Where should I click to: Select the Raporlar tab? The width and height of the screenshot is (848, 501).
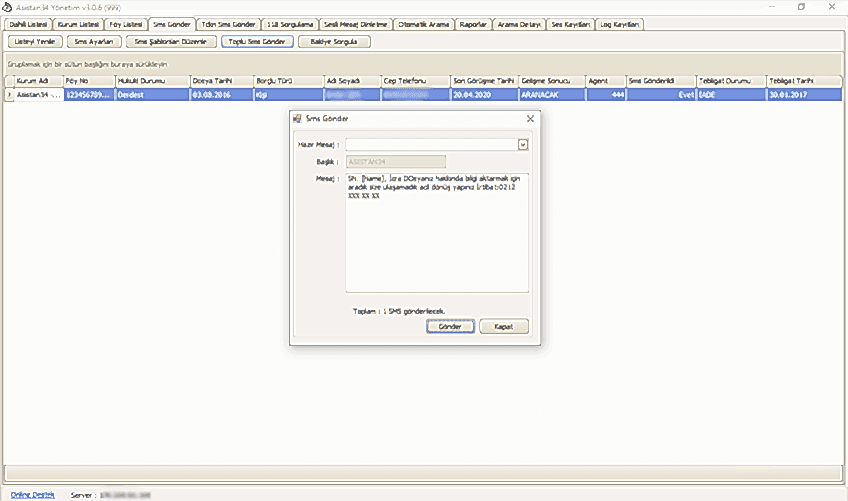[474, 23]
